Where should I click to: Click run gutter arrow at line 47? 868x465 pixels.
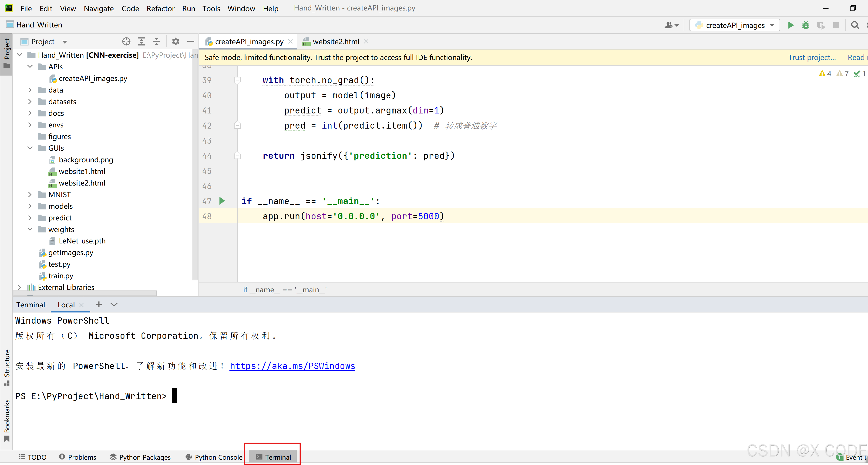[222, 201]
